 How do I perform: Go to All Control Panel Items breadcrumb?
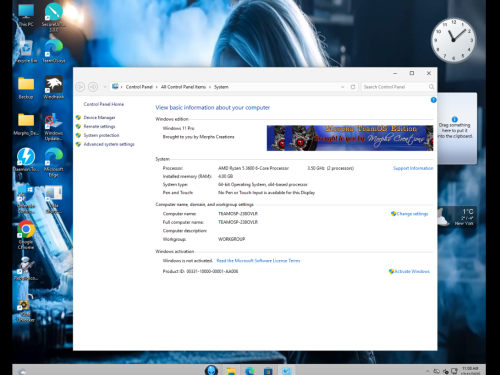coord(183,87)
